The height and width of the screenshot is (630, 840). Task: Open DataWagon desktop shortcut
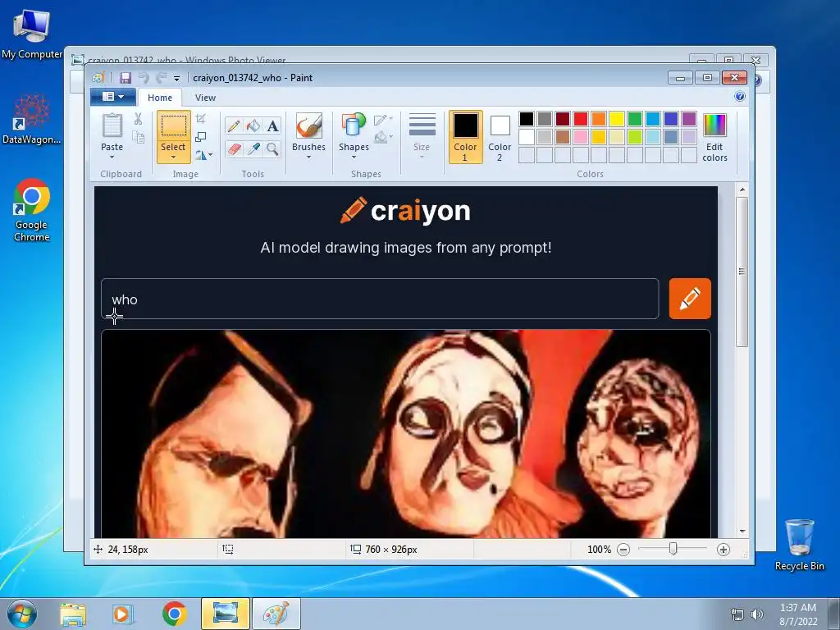pyautogui.click(x=32, y=119)
